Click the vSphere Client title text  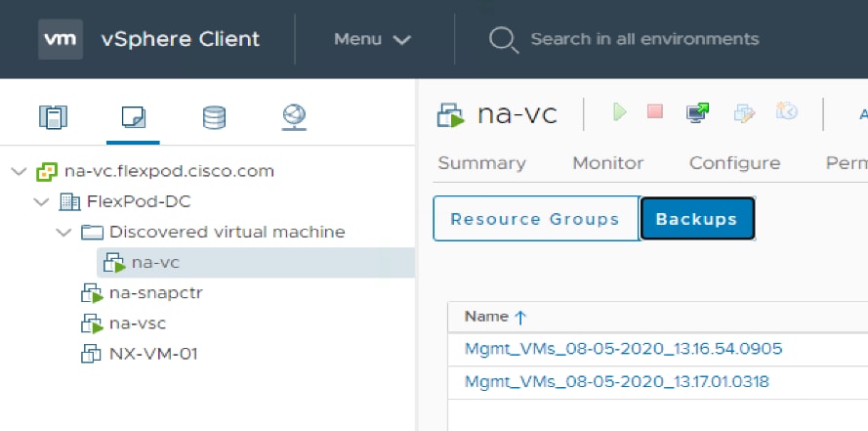[181, 39]
